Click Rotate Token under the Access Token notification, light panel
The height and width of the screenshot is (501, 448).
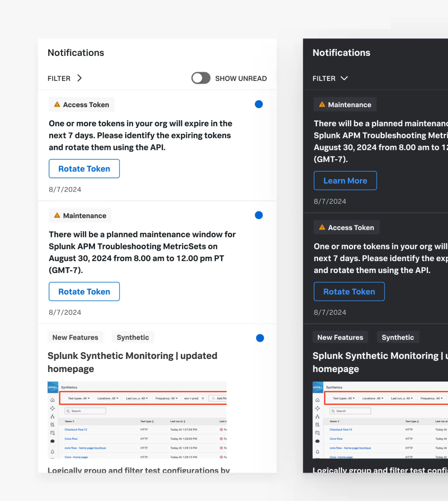click(84, 169)
